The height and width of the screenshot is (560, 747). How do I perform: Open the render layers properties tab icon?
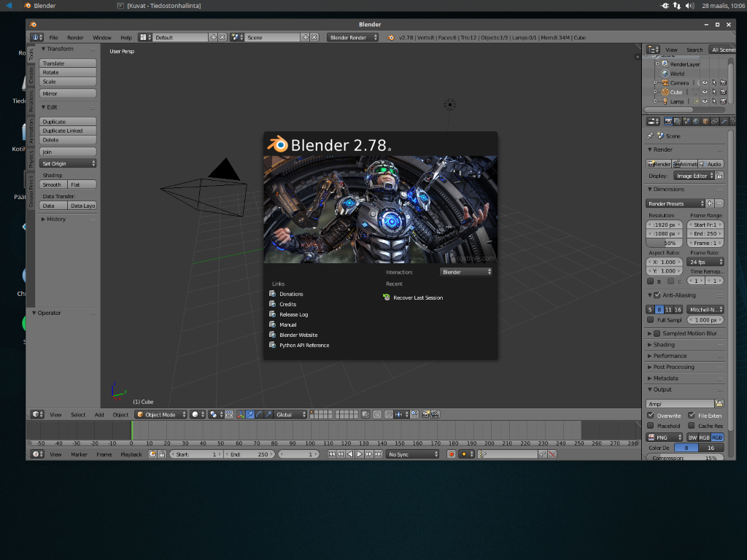(x=677, y=122)
